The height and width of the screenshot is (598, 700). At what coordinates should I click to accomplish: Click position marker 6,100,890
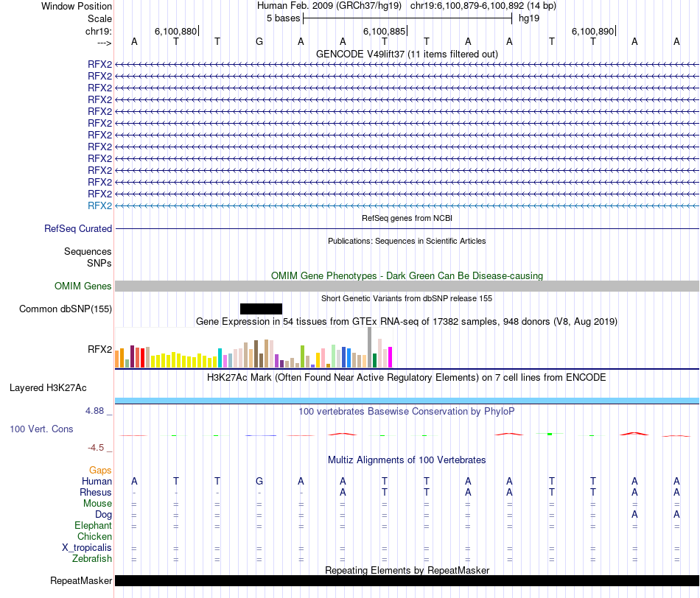[593, 31]
